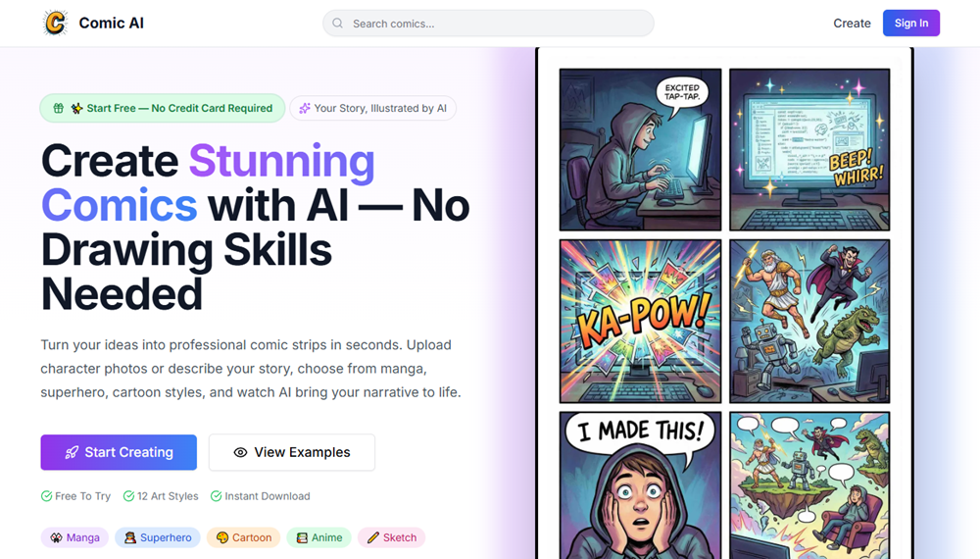Click the rocket icon on Start Creating
This screenshot has height=559, width=980.
(x=72, y=452)
